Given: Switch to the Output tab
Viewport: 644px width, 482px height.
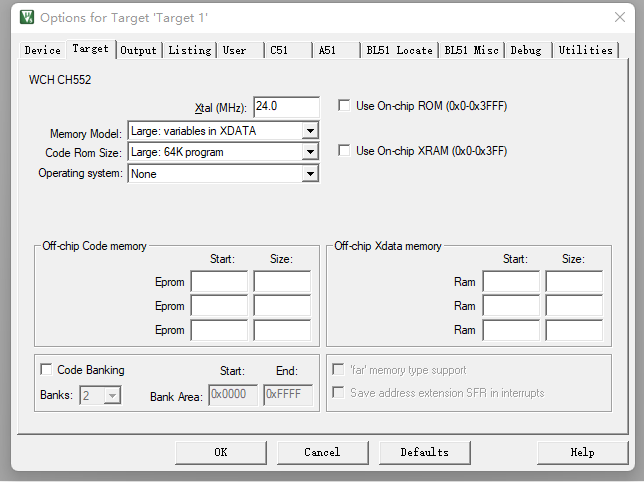Looking at the screenshot, I should point(138,50).
